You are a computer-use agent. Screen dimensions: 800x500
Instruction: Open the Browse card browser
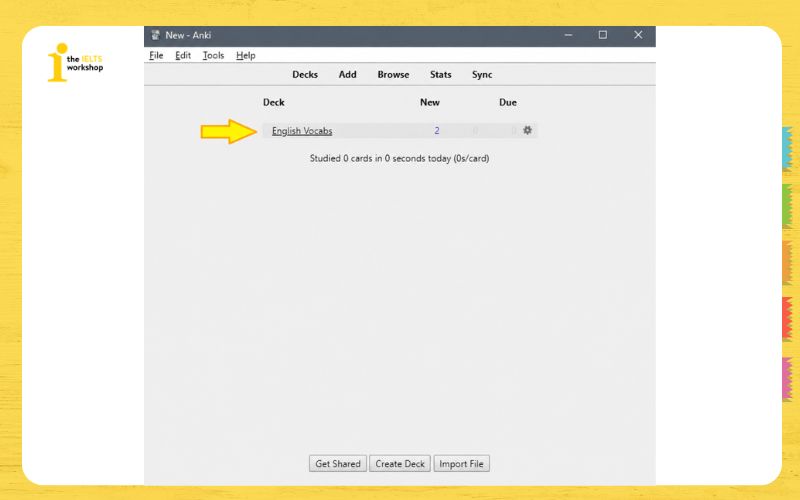[393, 74]
